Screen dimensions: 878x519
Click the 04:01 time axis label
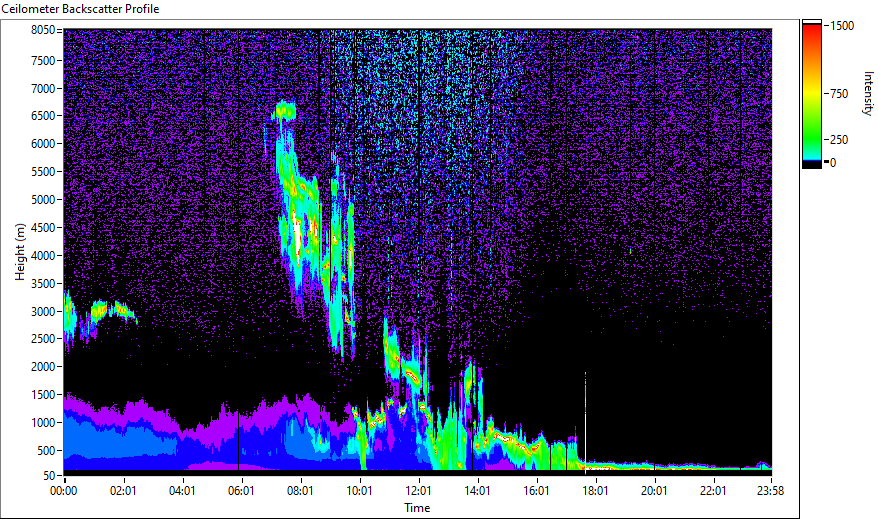click(182, 491)
